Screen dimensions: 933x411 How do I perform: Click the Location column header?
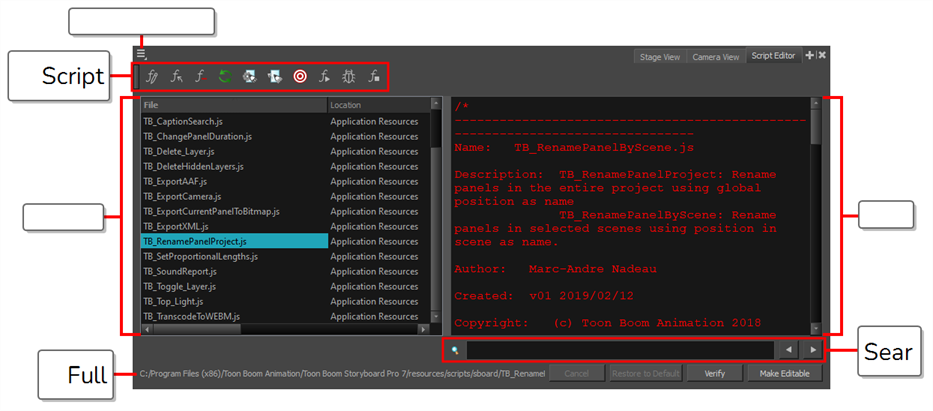click(x=377, y=104)
